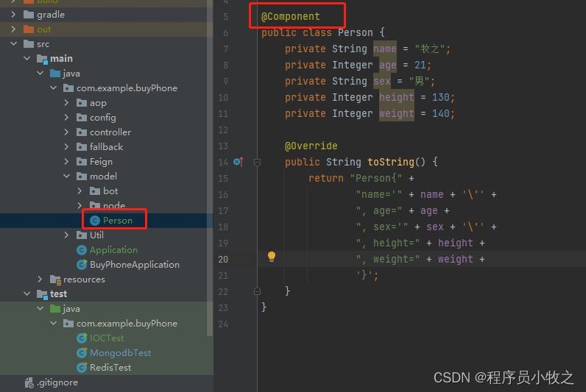Image resolution: width=586 pixels, height=392 pixels.
Task: Collapse toString method via fold marker at line 14
Action: click(257, 162)
